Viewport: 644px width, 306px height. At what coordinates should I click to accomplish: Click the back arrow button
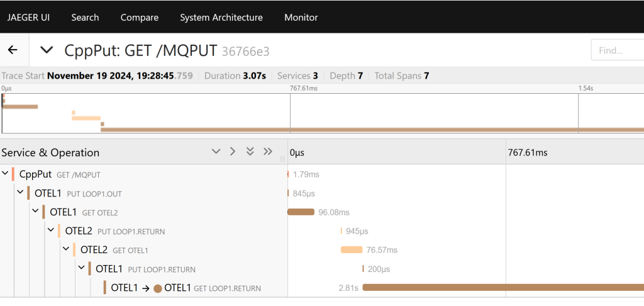pyautogui.click(x=13, y=50)
